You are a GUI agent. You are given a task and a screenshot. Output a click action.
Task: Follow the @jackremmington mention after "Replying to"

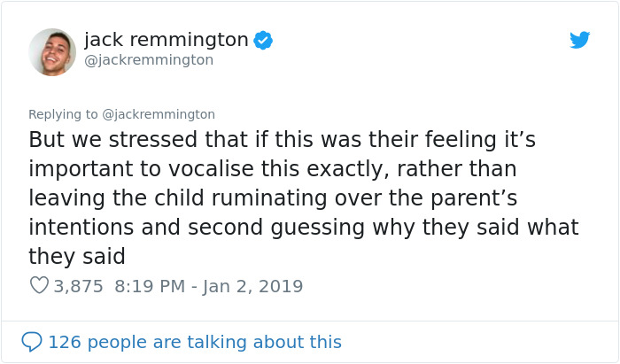click(159, 114)
